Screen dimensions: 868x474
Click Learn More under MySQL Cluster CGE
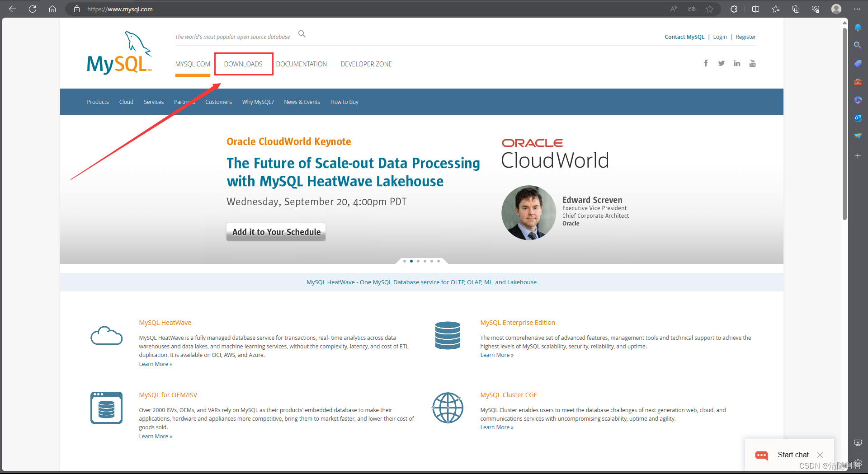pos(497,427)
